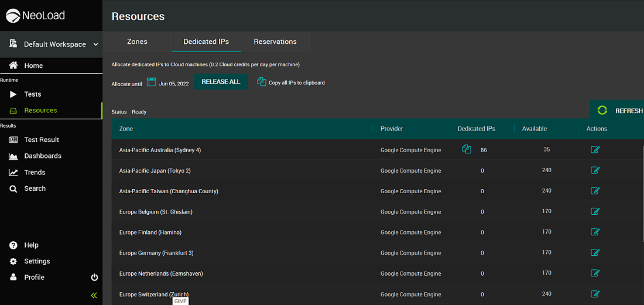Open the Trends section
644x305 pixels.
35,172
